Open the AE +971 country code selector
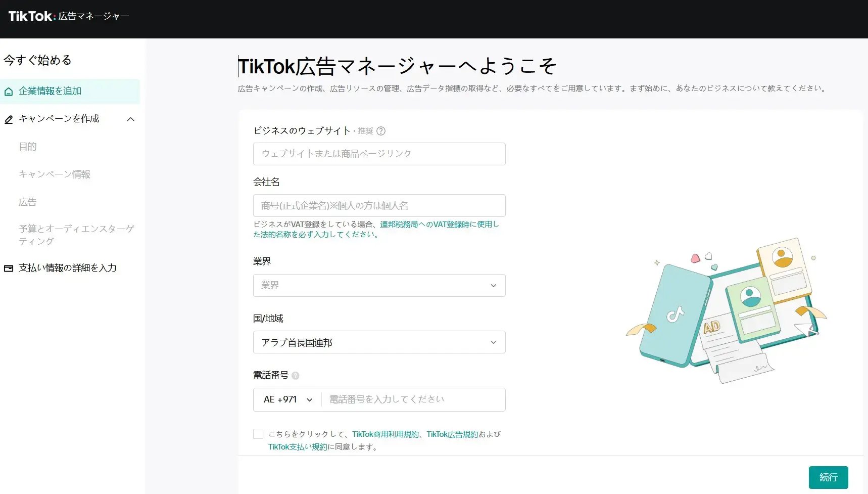868x494 pixels. click(x=287, y=399)
